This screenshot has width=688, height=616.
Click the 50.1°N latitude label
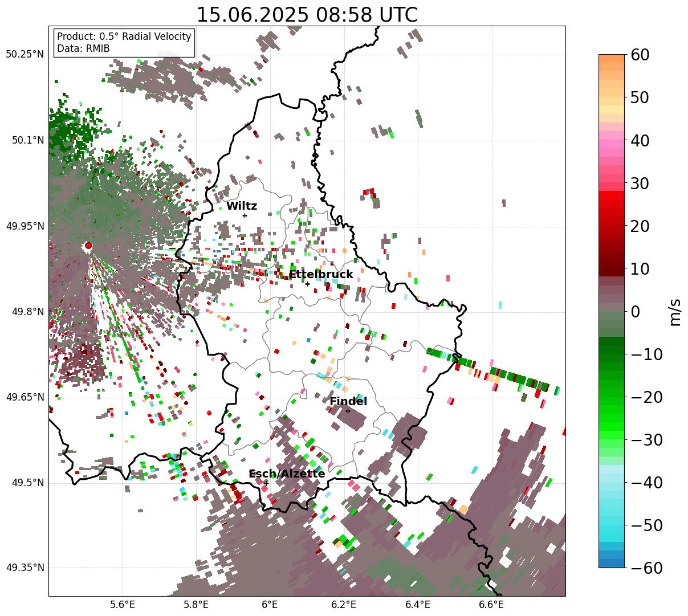pos(27,140)
